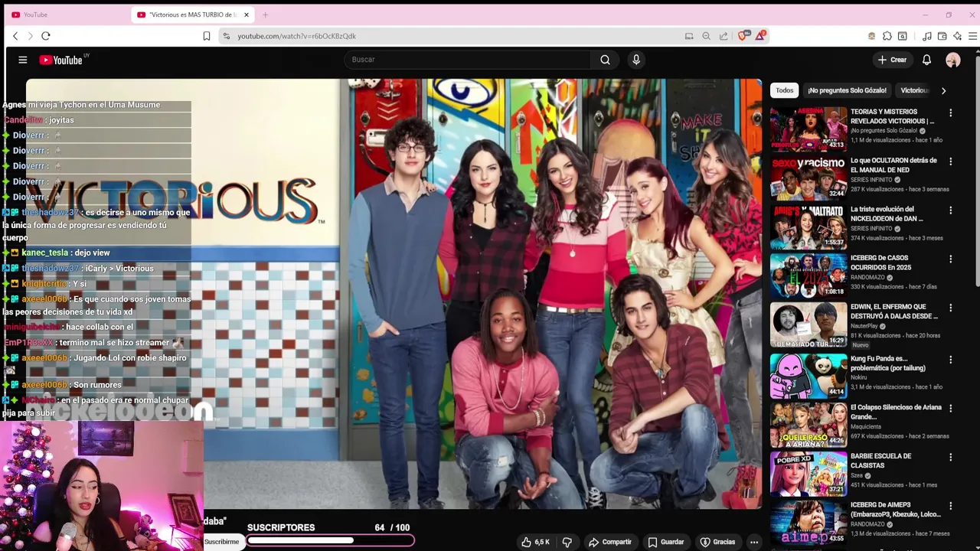This screenshot has height=551, width=980.
Task: Open the YouTube account avatar menu
Action: 952,60
